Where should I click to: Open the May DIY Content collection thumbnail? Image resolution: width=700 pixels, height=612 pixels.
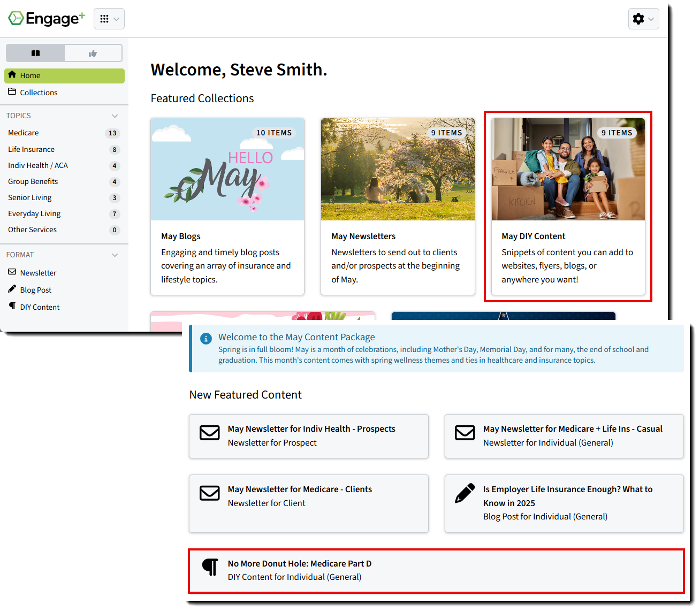tap(568, 169)
